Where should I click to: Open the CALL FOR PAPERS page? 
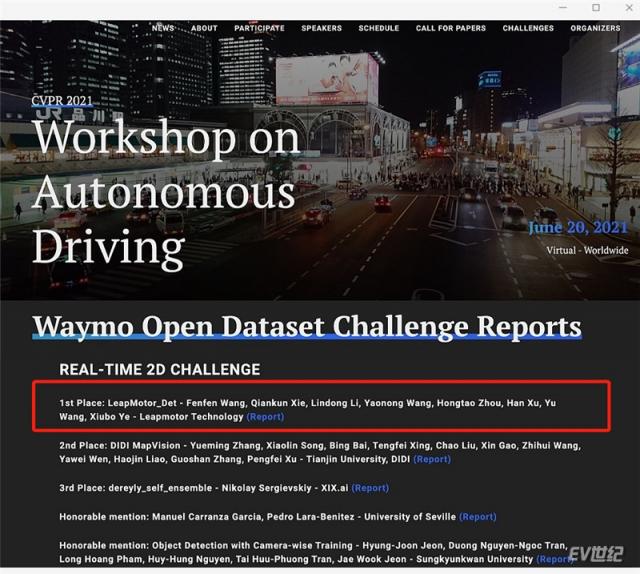click(451, 28)
